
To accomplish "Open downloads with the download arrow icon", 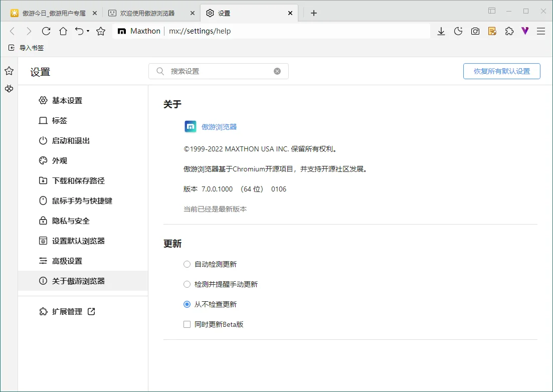I will click(441, 31).
